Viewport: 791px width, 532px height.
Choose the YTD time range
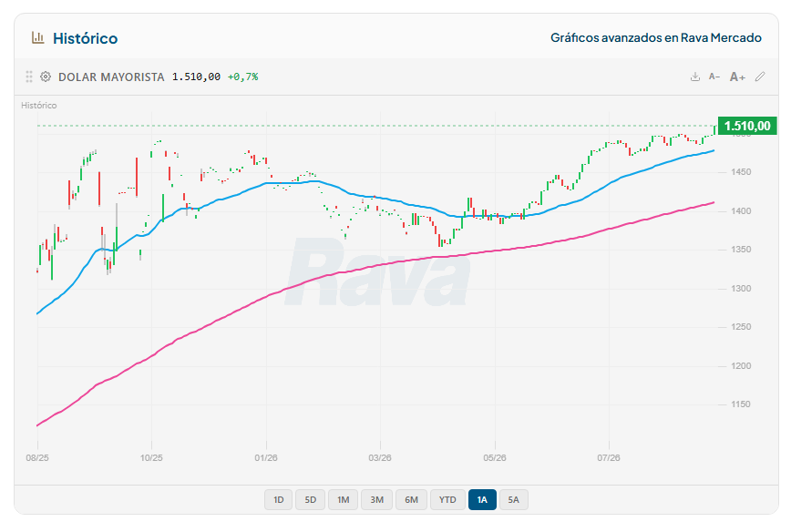[447, 500]
